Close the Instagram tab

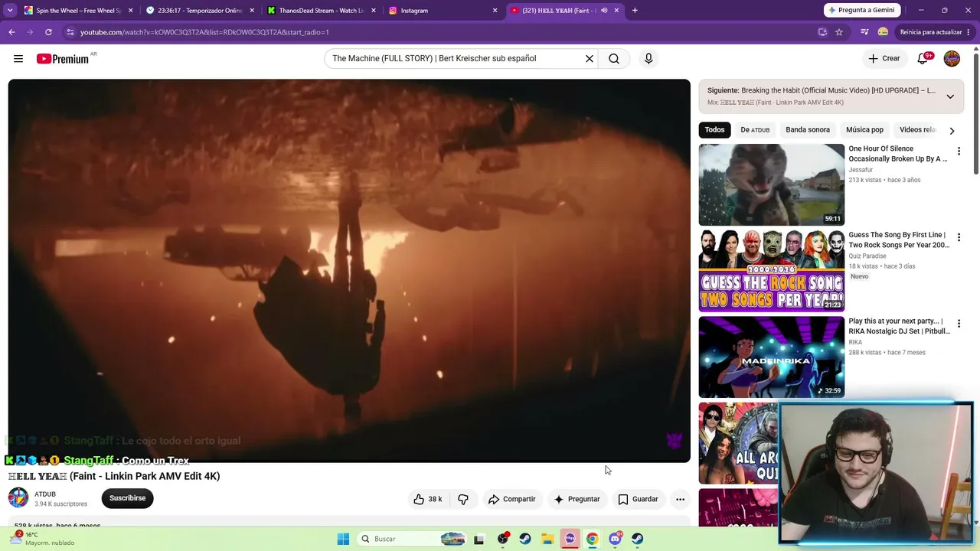coord(495,11)
